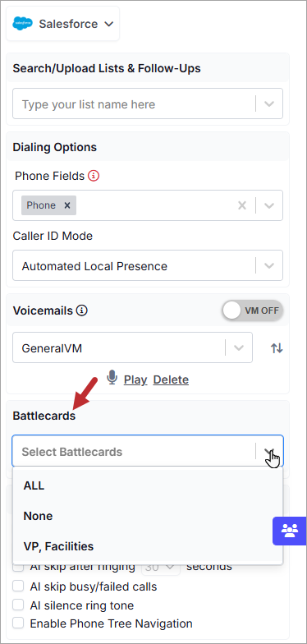Viewport: 307px width, 644px height.
Task: Open the purple team people icon button
Action: pos(290,531)
